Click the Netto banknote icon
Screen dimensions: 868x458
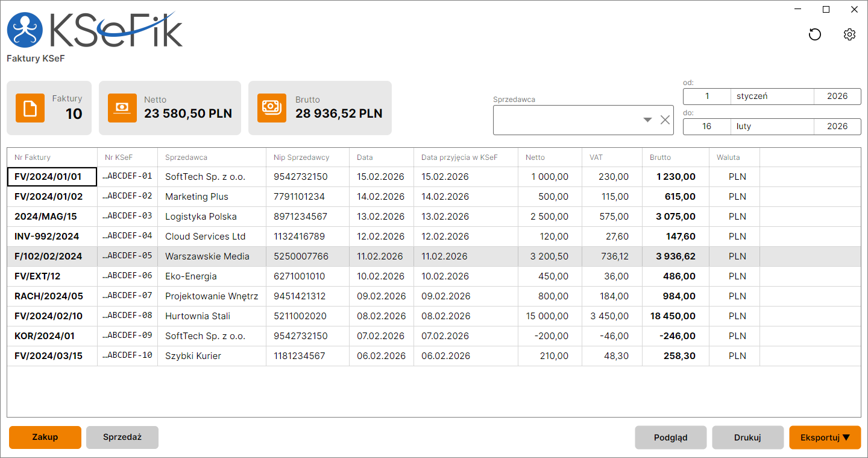pos(122,108)
